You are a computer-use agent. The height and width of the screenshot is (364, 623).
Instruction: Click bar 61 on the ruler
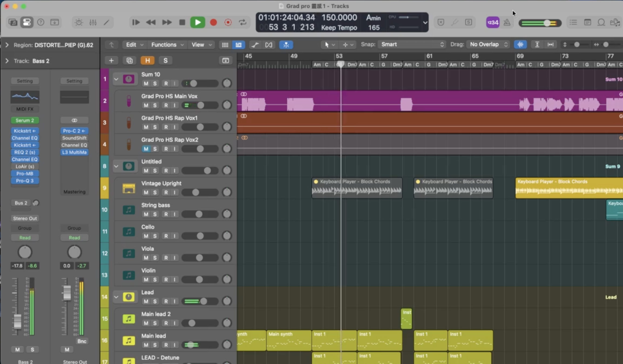click(x=429, y=56)
